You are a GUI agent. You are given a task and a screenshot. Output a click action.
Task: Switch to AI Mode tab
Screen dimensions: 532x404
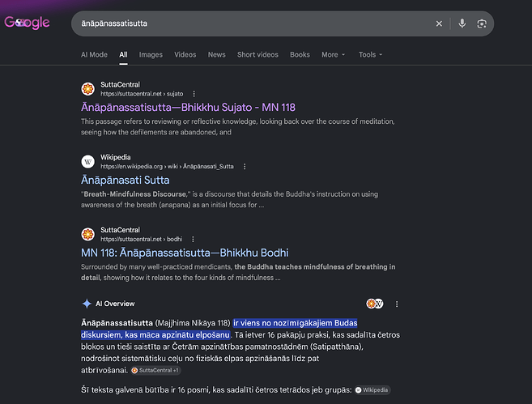click(94, 54)
